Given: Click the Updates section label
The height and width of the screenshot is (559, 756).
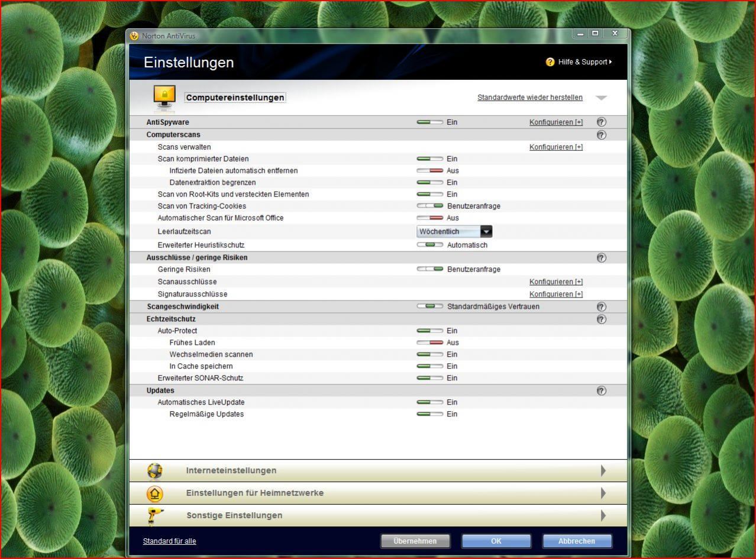Looking at the screenshot, I should pyautogui.click(x=160, y=390).
